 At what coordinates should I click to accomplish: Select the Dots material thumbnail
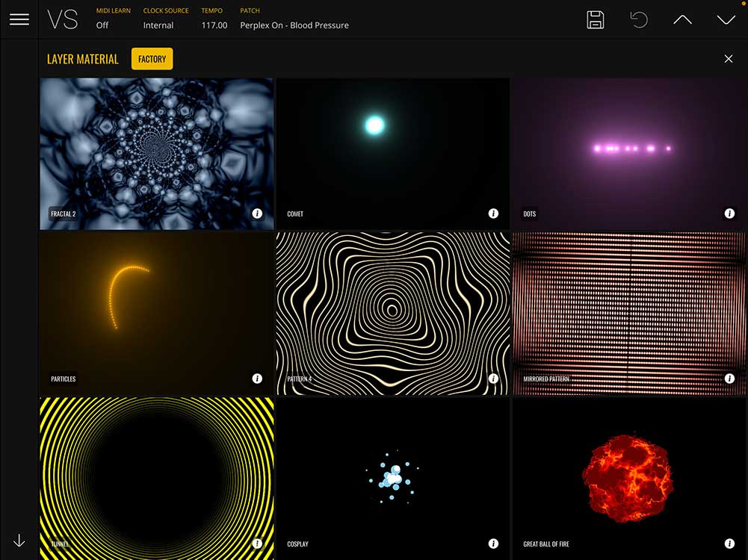click(x=629, y=153)
